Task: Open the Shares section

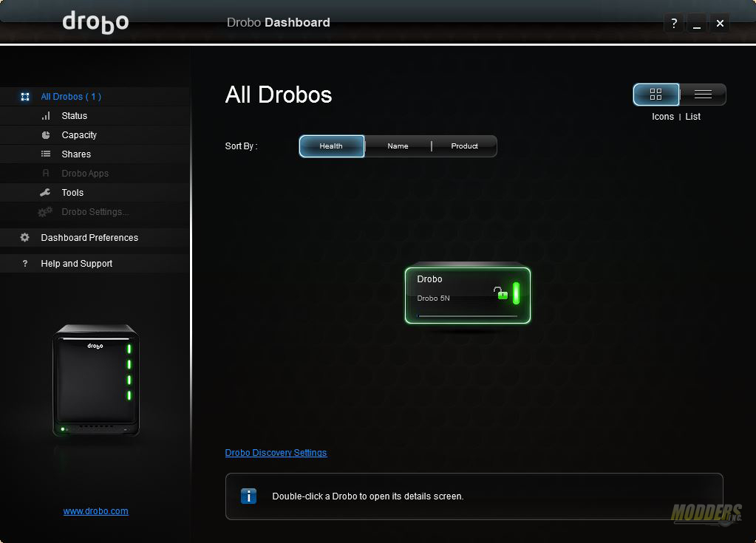Action: click(95, 154)
